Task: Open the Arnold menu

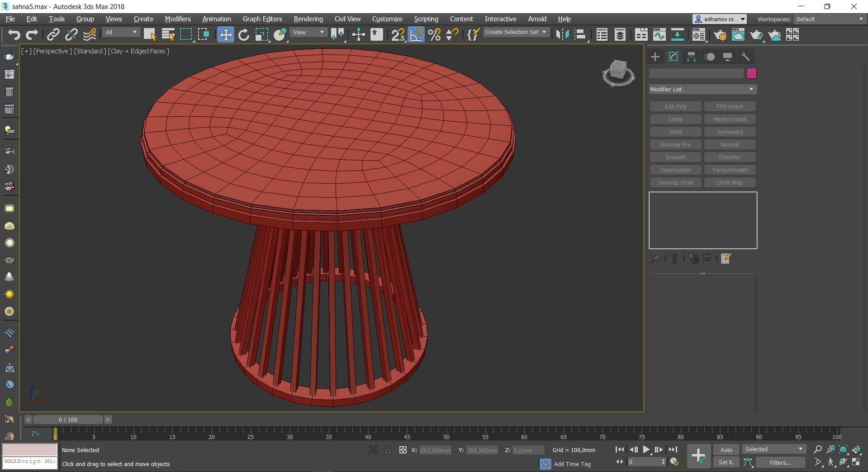Action: [537, 19]
